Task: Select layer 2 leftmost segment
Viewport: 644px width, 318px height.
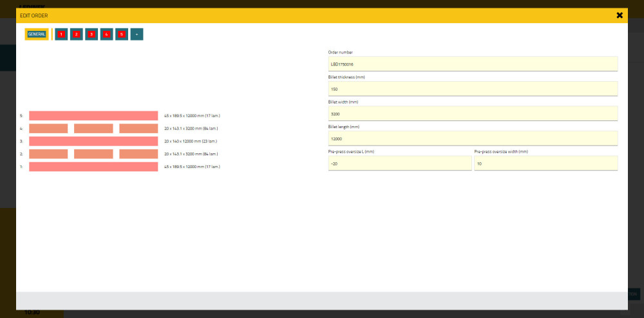Action: [48, 154]
